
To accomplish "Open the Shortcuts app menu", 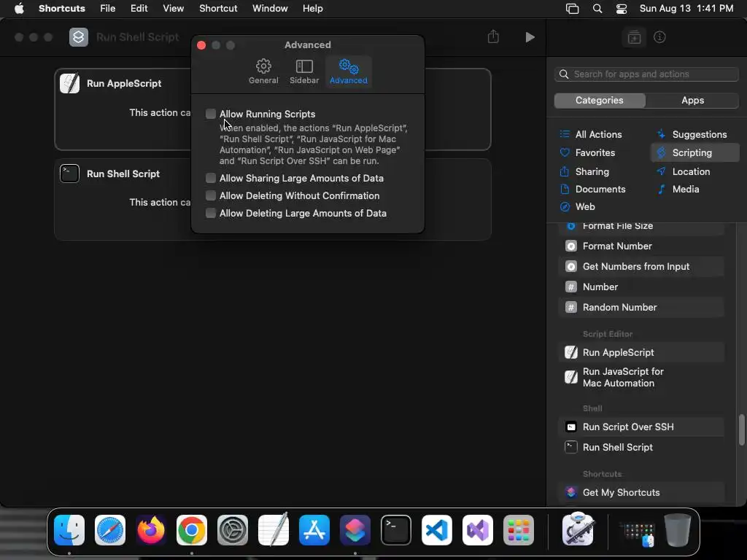I will point(62,9).
